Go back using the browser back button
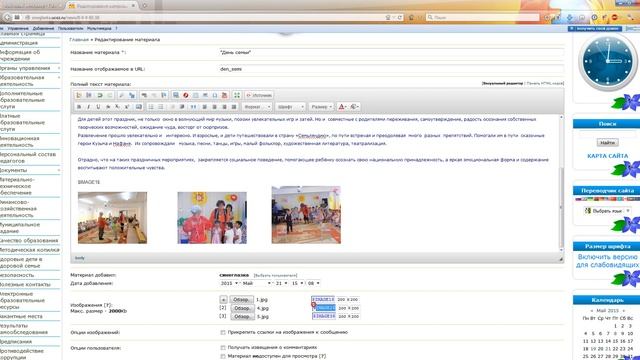The width and height of the screenshot is (640, 360). (x=7, y=17)
